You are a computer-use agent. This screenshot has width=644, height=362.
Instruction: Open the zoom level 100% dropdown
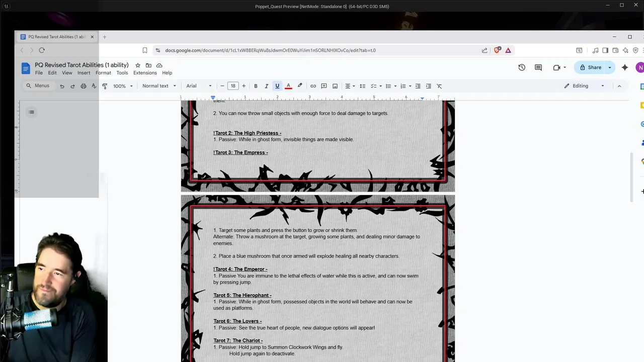pyautogui.click(x=122, y=86)
